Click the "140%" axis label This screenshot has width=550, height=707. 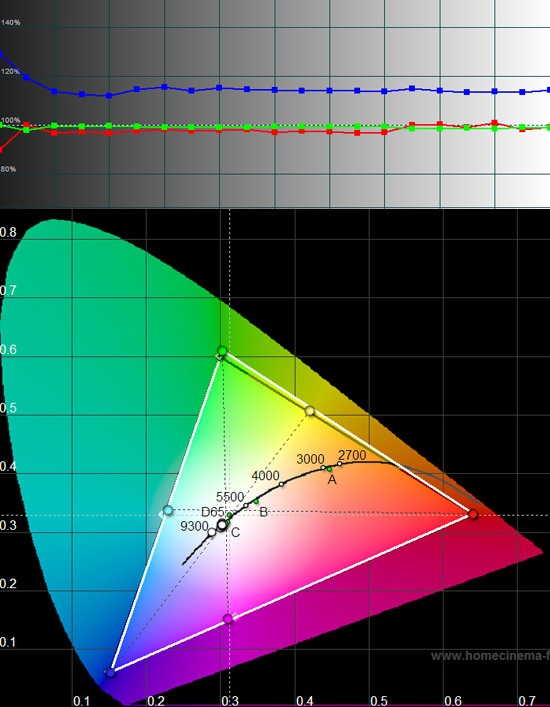pos(10,23)
